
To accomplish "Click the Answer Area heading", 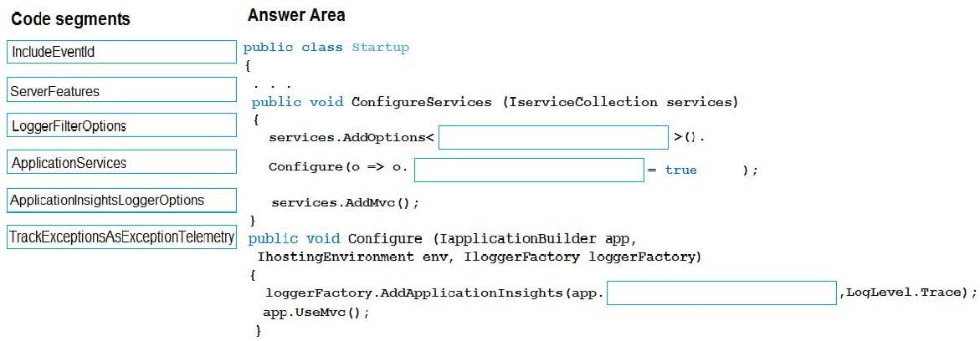I will pyautogui.click(x=296, y=15).
